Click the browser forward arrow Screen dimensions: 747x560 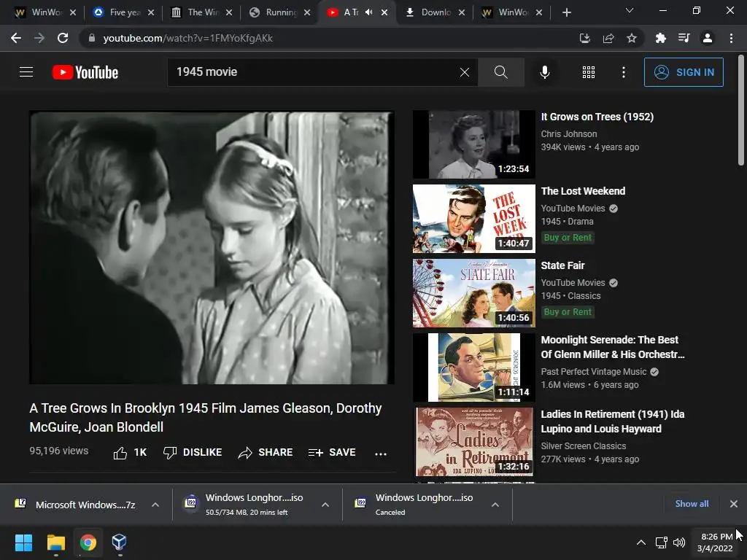39,38
